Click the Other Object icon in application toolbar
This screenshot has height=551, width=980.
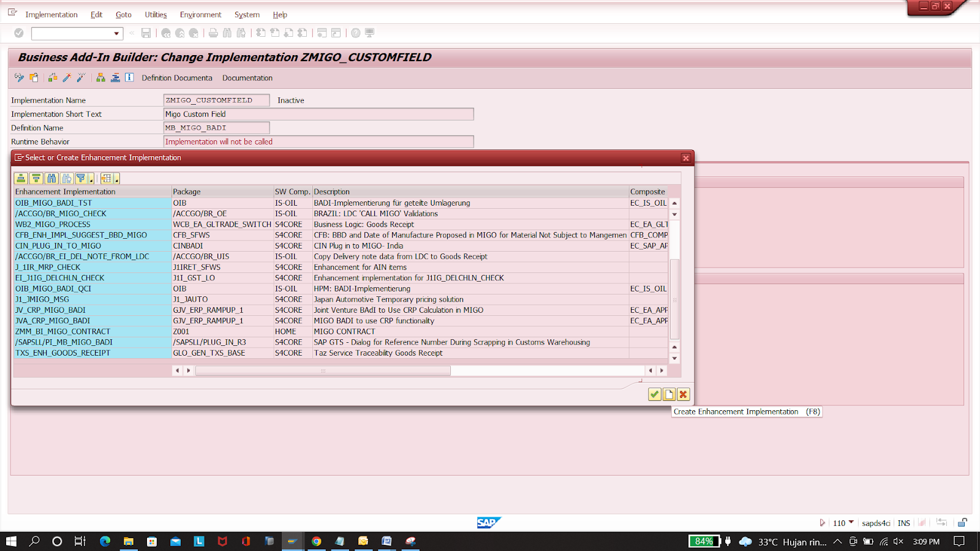pos(34,78)
